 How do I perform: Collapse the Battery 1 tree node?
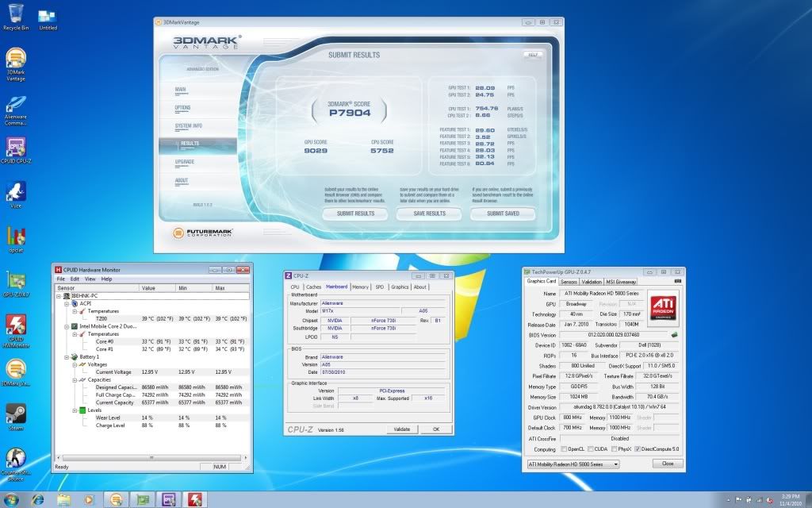coord(67,357)
